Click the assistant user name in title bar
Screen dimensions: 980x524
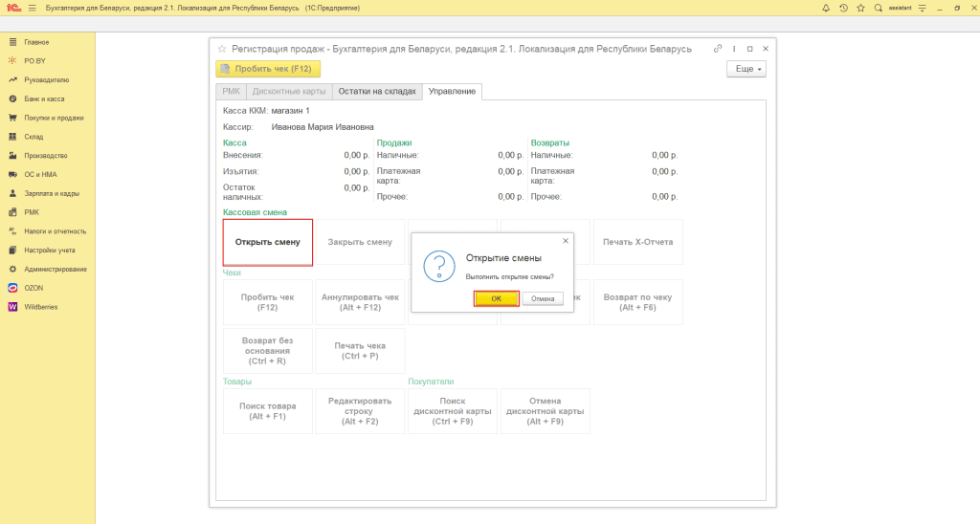(x=900, y=8)
